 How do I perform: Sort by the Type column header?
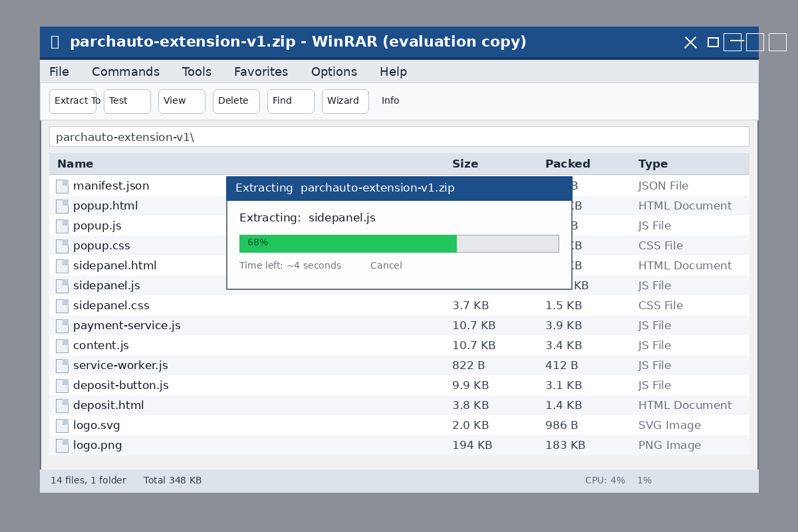click(x=653, y=164)
